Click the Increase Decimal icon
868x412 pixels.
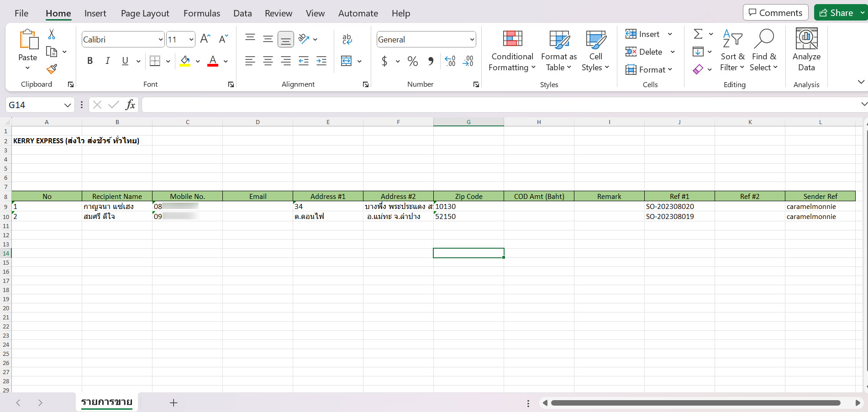pos(450,61)
